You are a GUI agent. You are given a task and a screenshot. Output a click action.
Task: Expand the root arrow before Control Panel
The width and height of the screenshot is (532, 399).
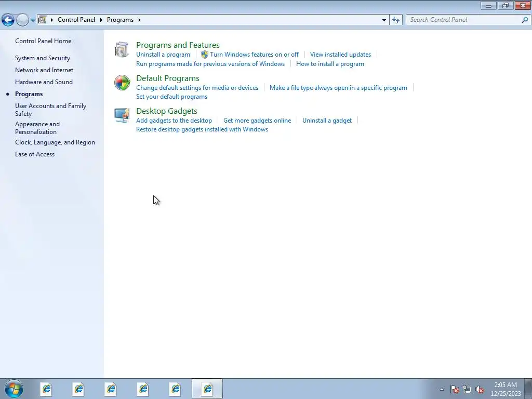pos(52,20)
